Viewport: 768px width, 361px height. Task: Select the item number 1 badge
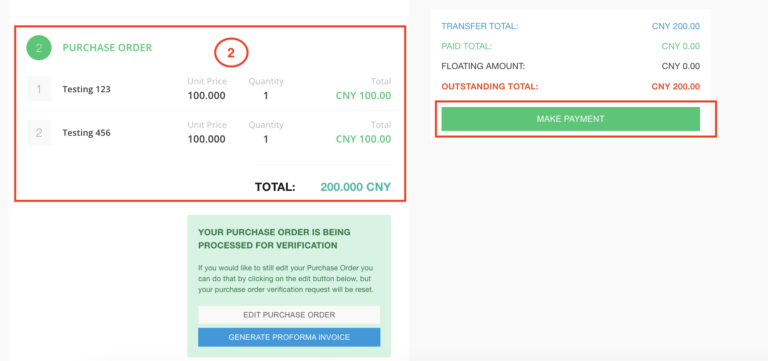(x=39, y=89)
